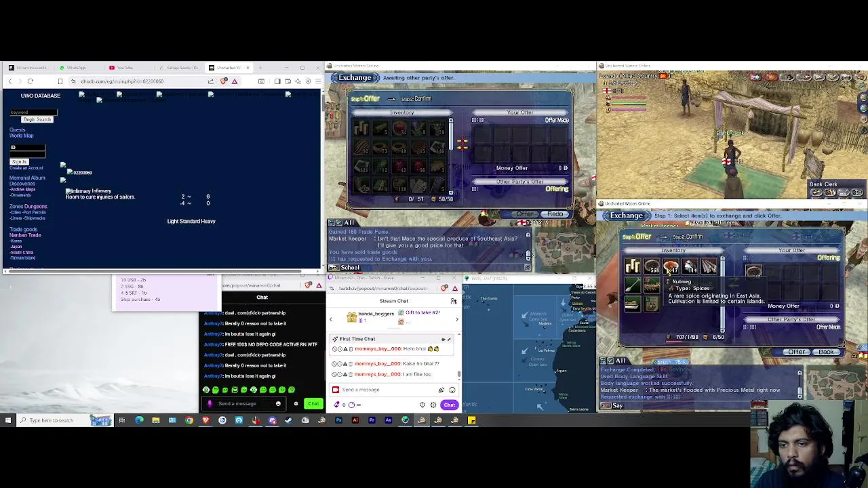Click ID input field on UWO Database
This screenshot has width=868, height=488.
coord(27,147)
